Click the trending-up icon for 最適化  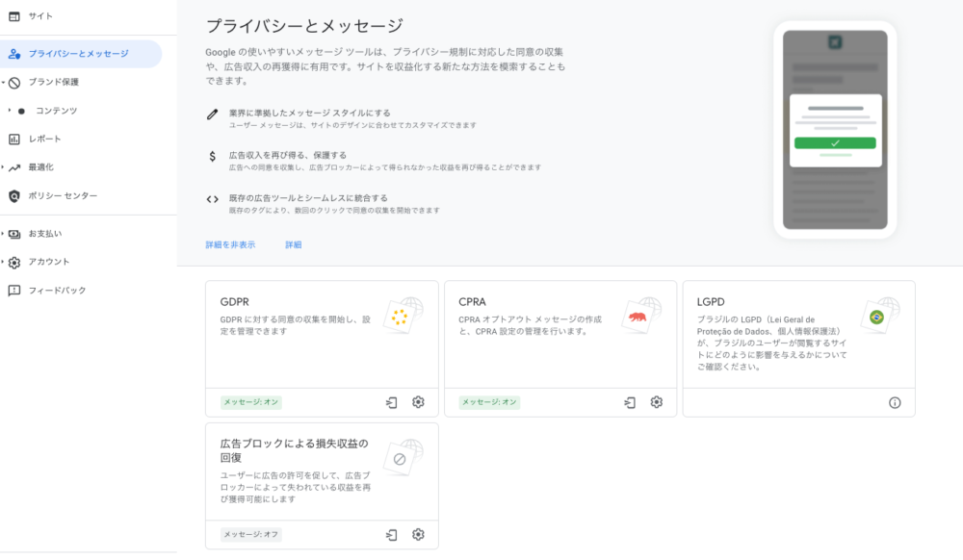tap(14, 167)
